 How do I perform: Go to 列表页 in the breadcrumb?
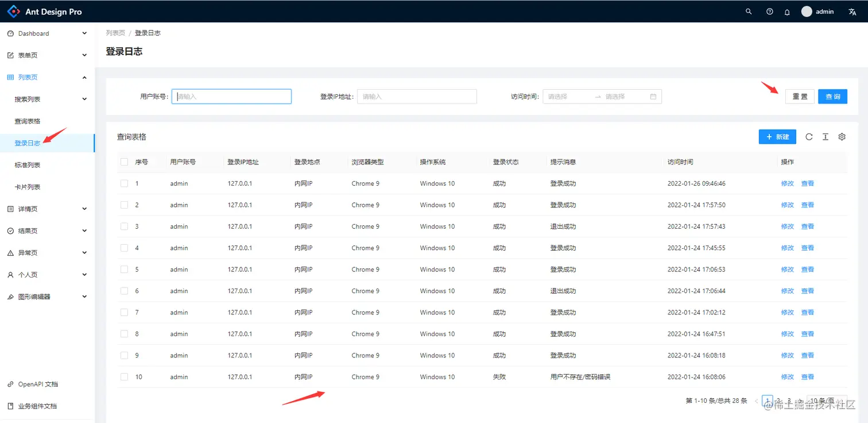point(115,33)
